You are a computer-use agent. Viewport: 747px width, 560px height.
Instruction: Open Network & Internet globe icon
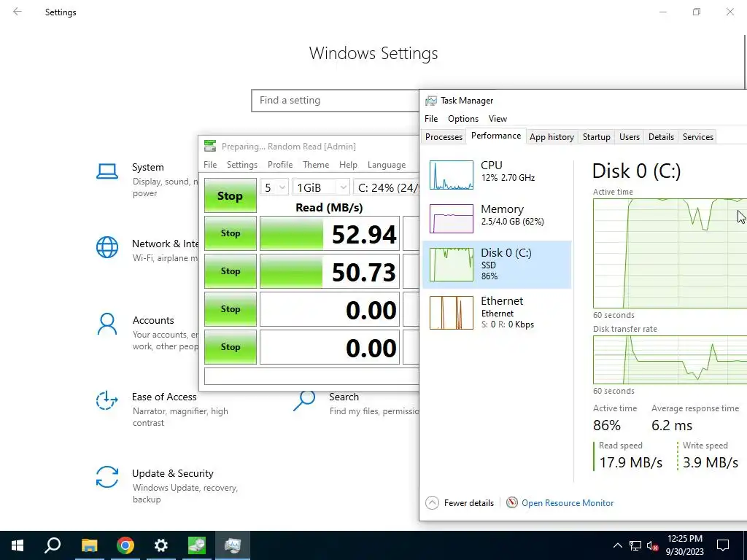(x=107, y=248)
